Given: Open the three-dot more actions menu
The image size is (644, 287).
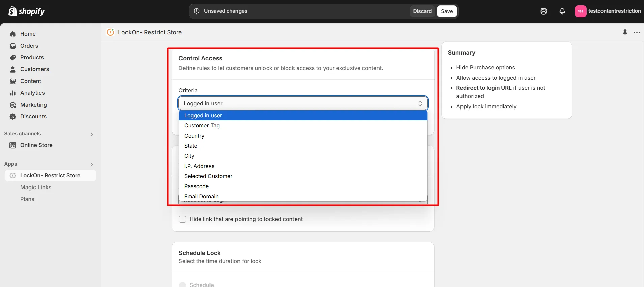Looking at the screenshot, I should point(637,32).
